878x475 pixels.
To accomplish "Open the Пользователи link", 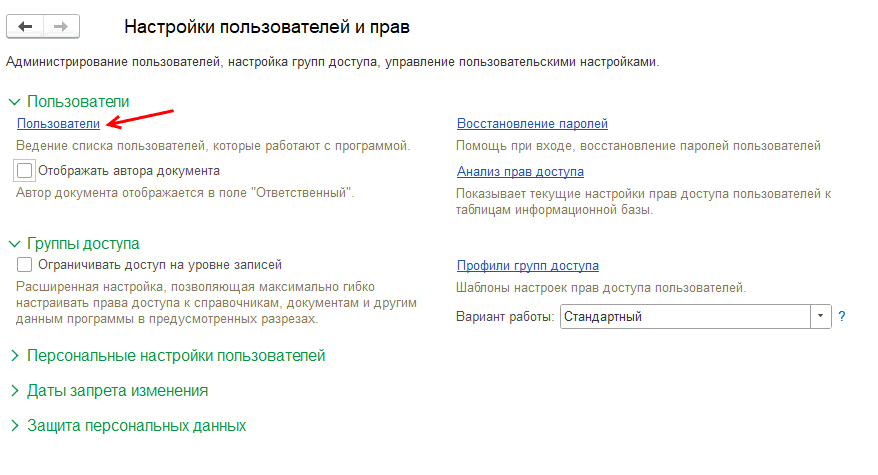I will click(x=58, y=124).
